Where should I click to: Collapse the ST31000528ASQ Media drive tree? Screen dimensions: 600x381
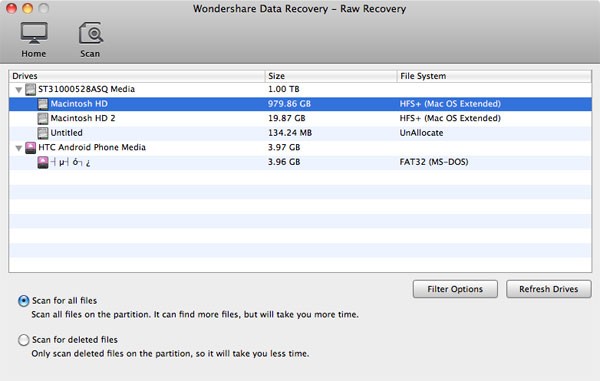click(x=18, y=90)
